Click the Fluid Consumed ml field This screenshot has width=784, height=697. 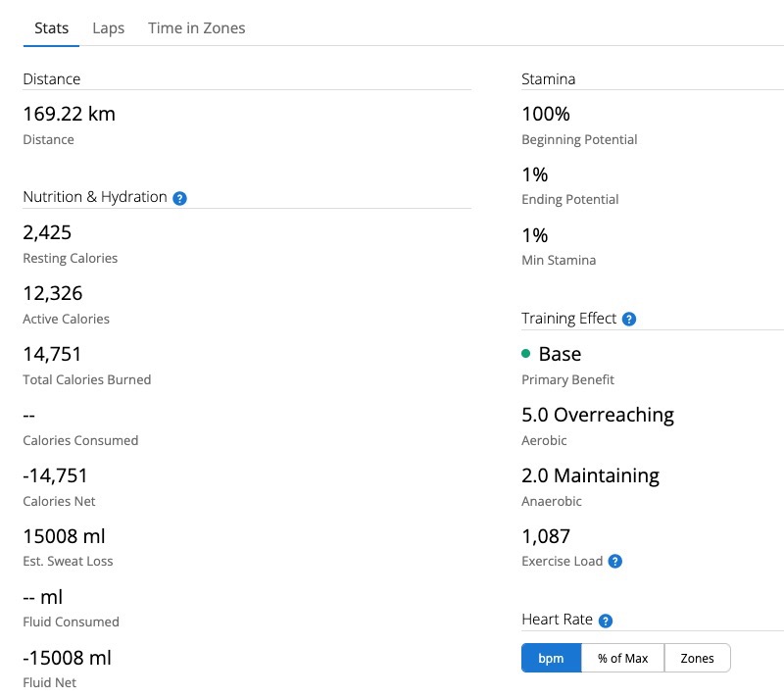pyautogui.click(x=43, y=598)
